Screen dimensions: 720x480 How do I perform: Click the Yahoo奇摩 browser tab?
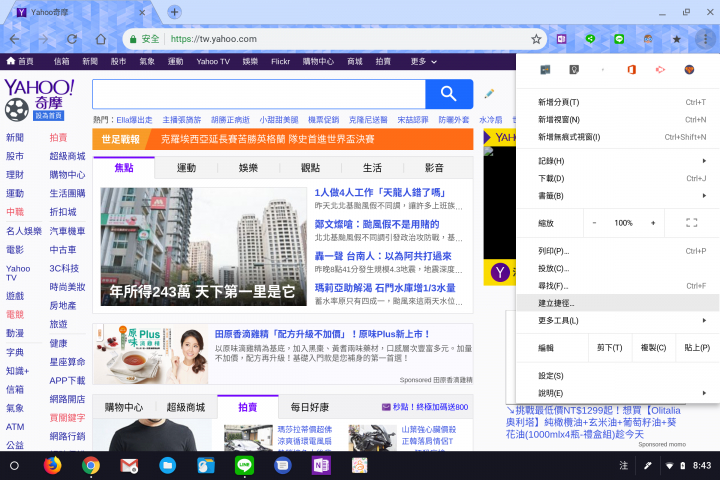point(82,12)
